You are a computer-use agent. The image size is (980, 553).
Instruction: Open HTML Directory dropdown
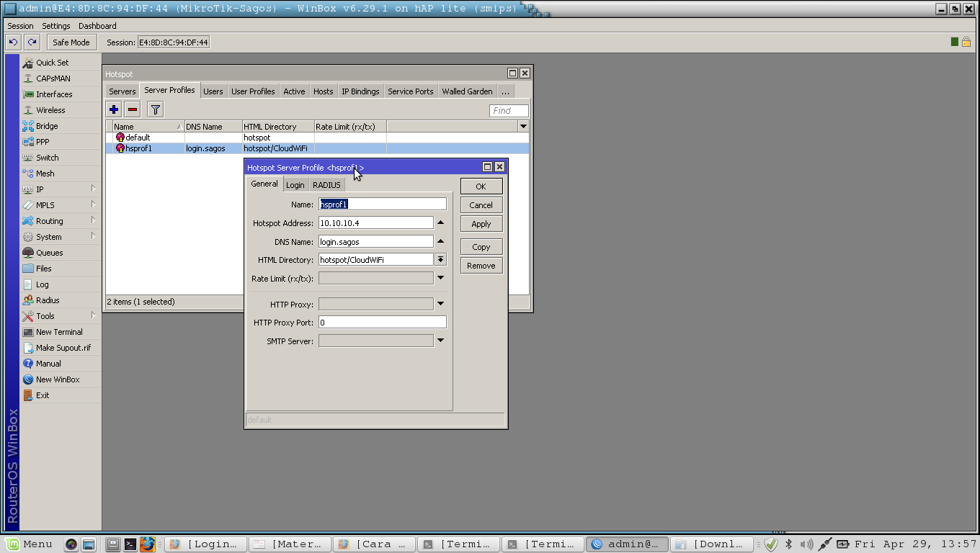pos(441,260)
